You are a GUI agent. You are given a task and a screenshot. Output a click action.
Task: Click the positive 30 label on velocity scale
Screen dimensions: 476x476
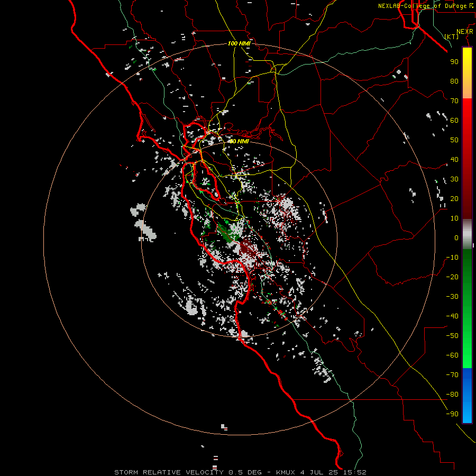tap(454, 179)
